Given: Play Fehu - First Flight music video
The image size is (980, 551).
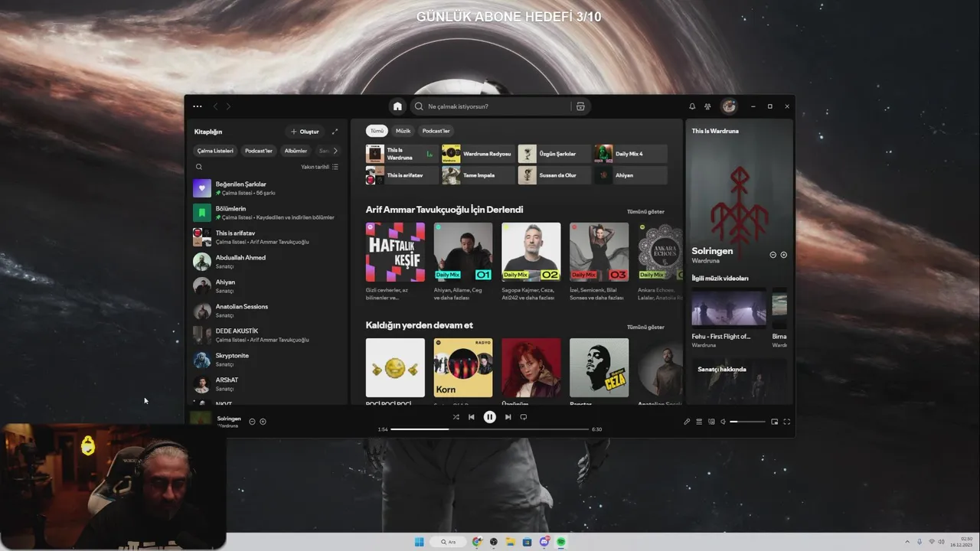Looking at the screenshot, I should point(729,308).
